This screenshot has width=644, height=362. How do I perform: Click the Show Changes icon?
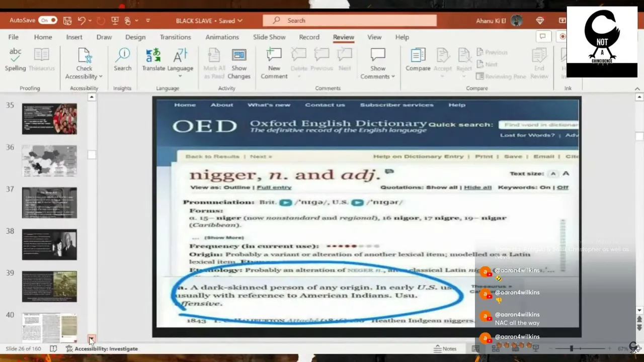239,55
